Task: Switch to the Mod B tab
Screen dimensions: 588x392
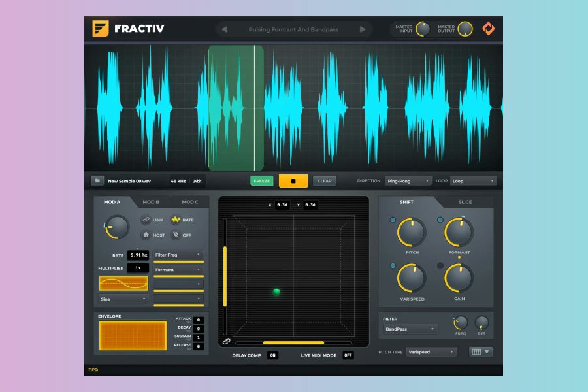Action: pyautogui.click(x=151, y=201)
